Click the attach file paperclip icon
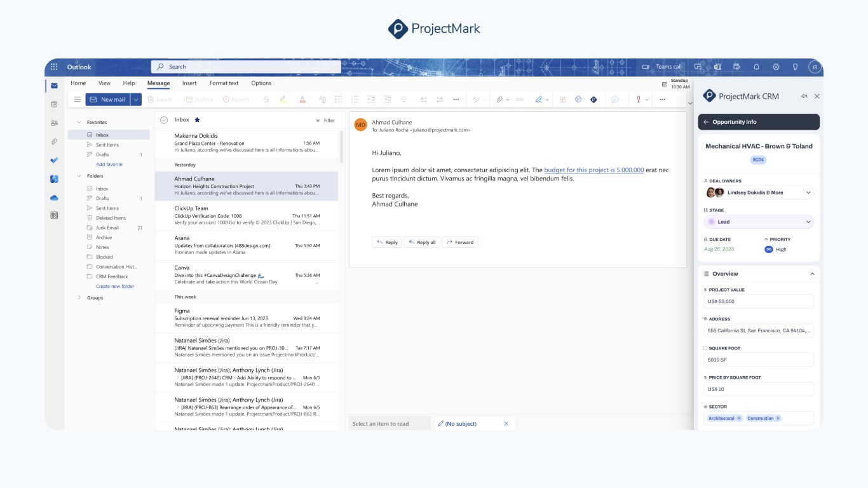Image resolution: width=868 pixels, height=488 pixels. [x=499, y=99]
